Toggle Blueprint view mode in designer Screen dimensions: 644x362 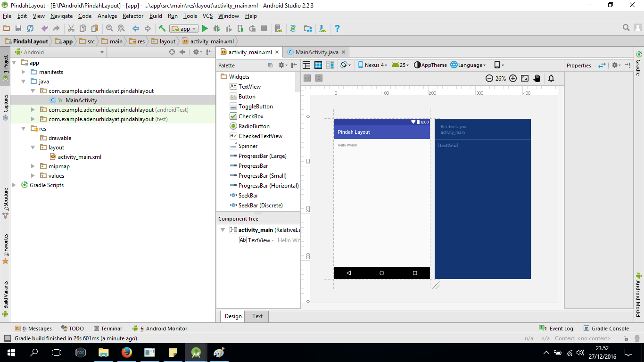pyautogui.click(x=318, y=65)
